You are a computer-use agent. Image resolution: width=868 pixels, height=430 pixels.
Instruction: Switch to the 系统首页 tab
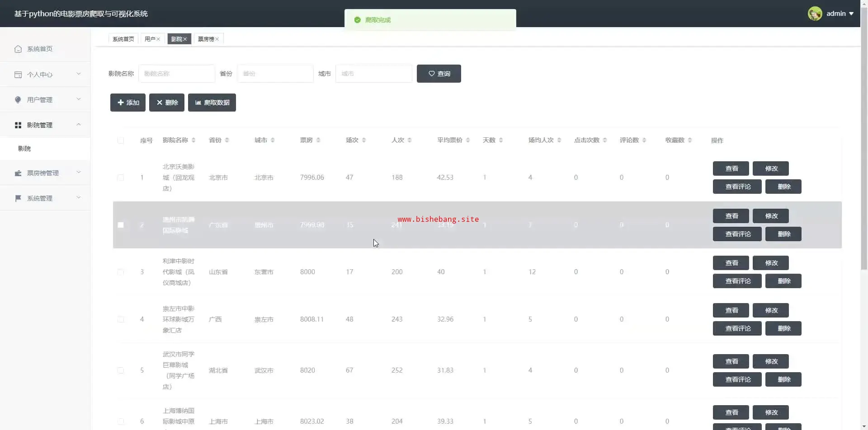[123, 39]
